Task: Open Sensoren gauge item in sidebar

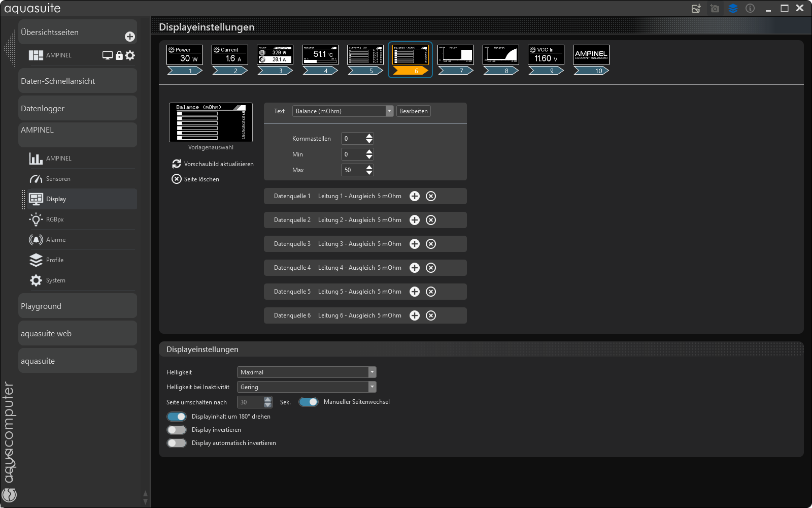Action: click(58, 179)
